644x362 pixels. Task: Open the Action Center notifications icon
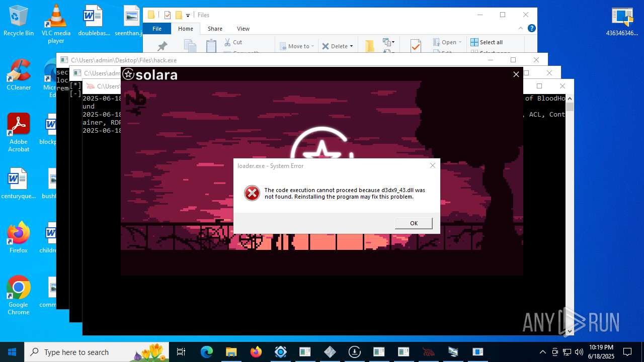(627, 352)
